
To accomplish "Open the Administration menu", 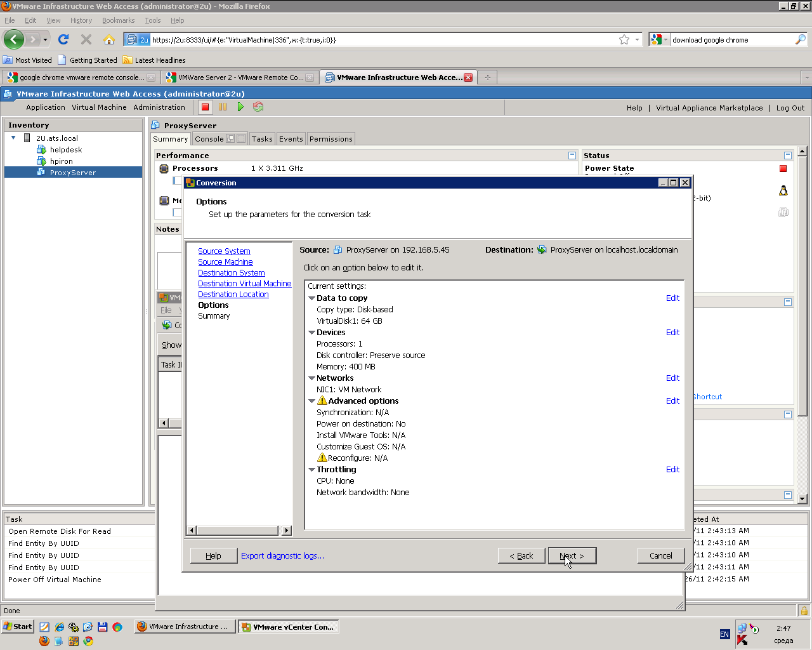I will pyautogui.click(x=159, y=107).
